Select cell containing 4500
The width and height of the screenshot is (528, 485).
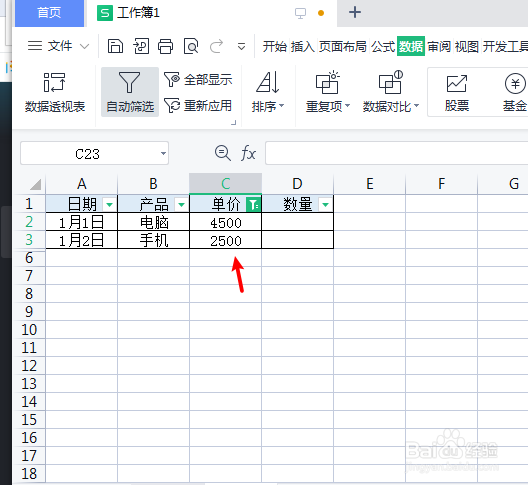226,222
